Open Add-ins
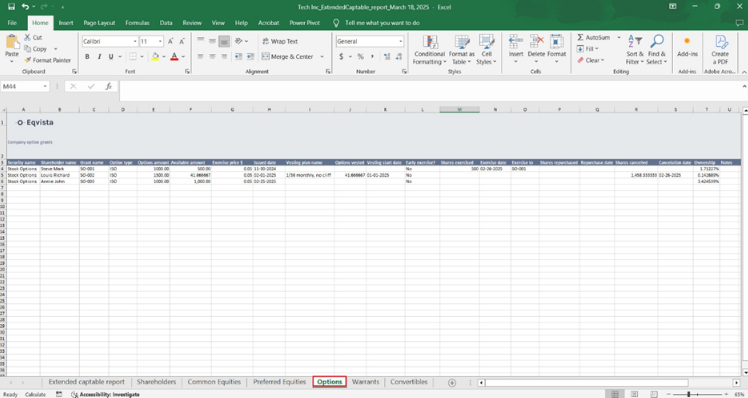Viewport: 748px width, 398px height. pos(687,47)
